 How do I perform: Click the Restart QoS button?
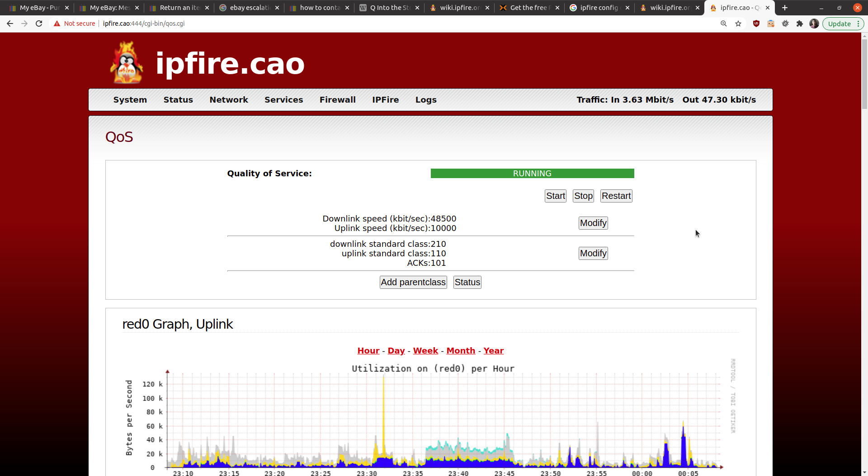point(616,196)
